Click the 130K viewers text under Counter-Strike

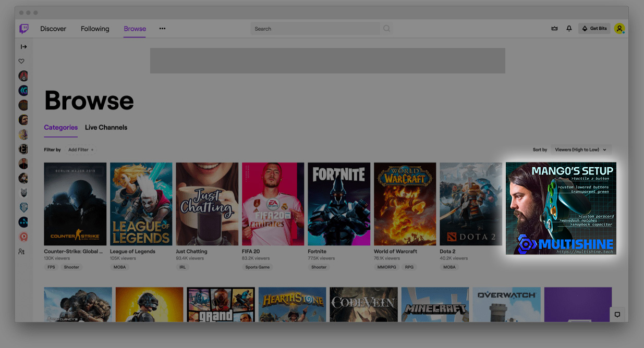(x=56, y=258)
